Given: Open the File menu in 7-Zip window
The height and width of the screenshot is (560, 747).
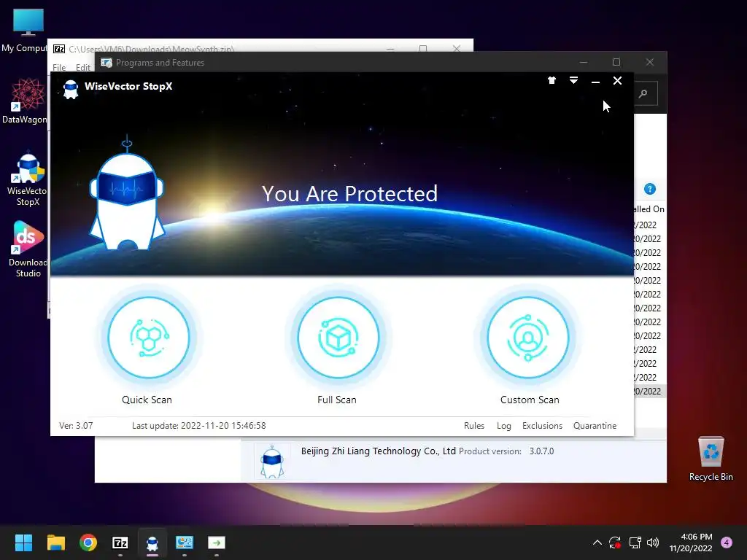Looking at the screenshot, I should 59,68.
